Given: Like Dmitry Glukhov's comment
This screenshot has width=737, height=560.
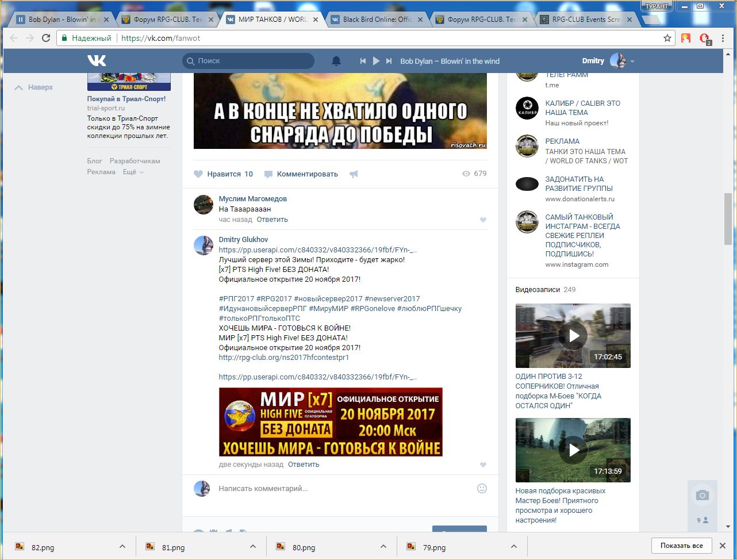Looking at the screenshot, I should coord(483,465).
